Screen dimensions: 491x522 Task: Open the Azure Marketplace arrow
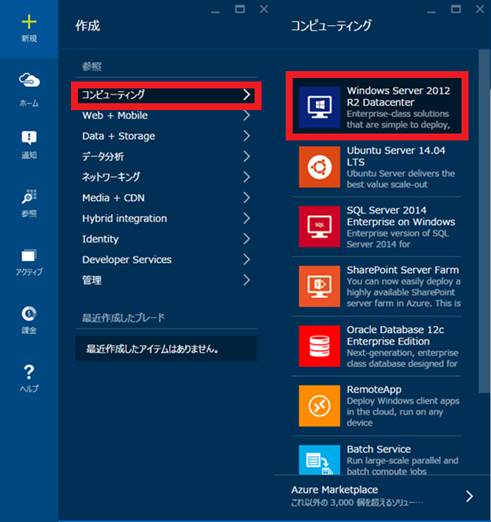coord(469,496)
